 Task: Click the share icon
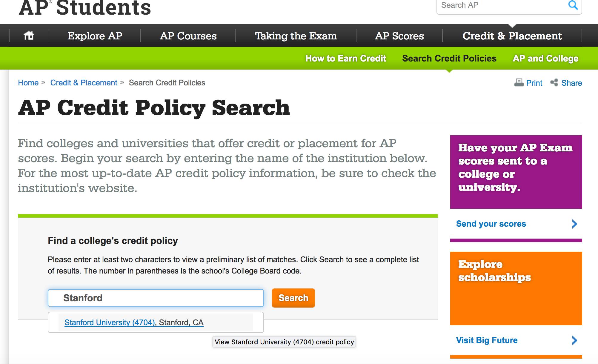coord(554,83)
